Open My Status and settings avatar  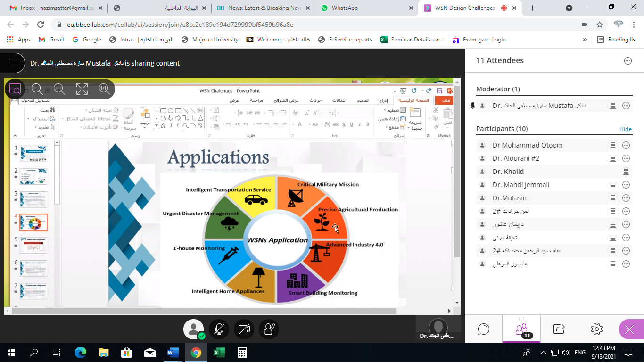click(193, 329)
